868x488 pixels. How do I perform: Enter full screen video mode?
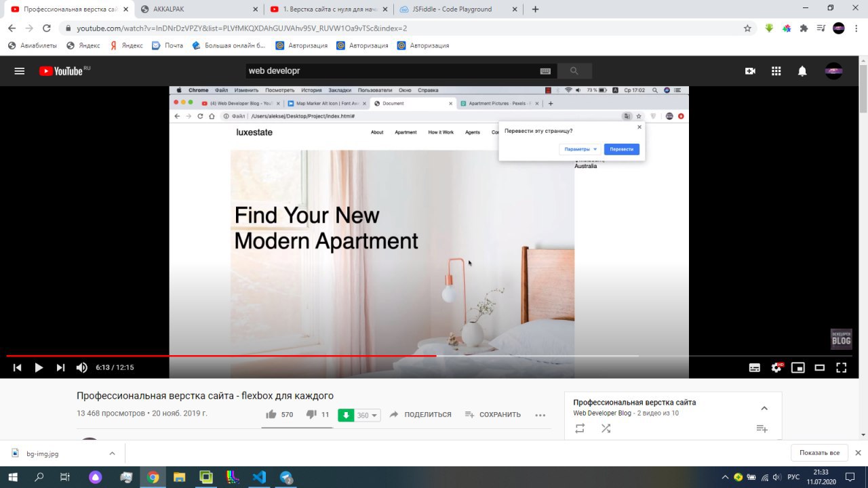coord(842,367)
